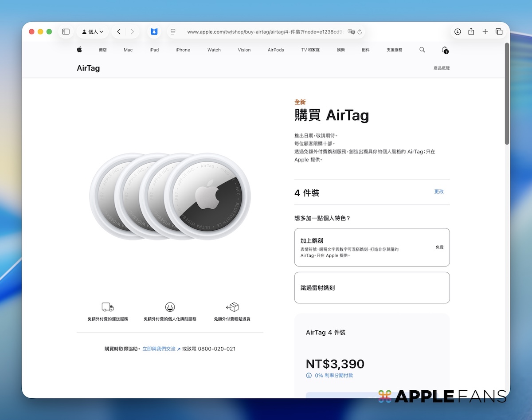Screen dimensions: 532x420
Task: Click the Share icon in toolbar
Action: [x=471, y=31]
